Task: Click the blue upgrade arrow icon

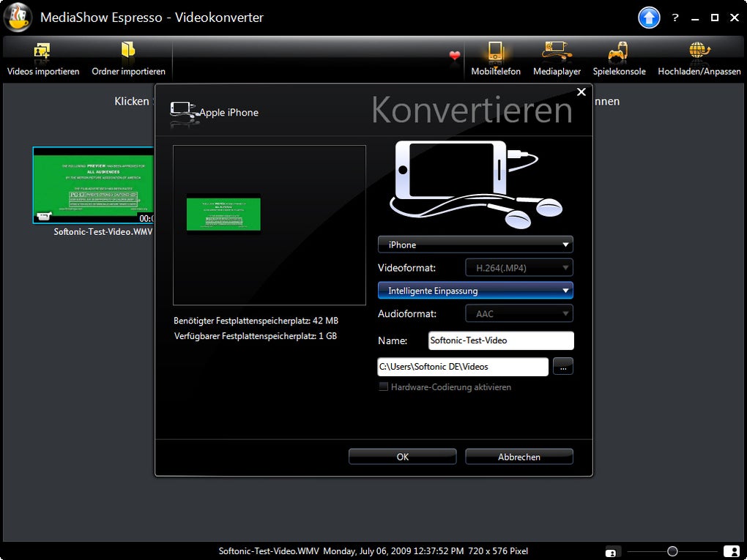Action: (649, 18)
